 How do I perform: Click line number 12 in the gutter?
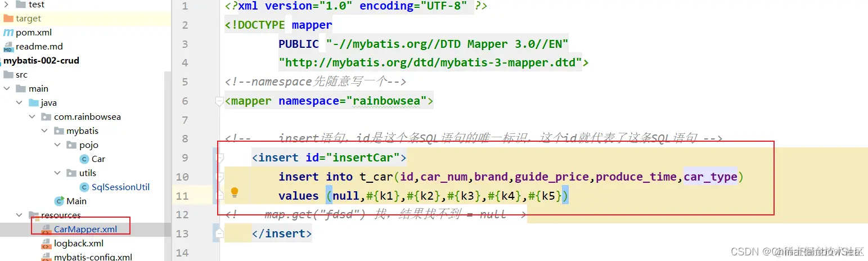(182, 214)
